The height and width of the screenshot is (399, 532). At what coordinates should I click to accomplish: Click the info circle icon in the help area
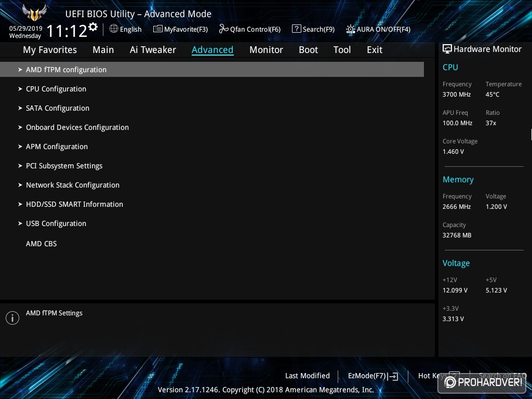[12, 318]
